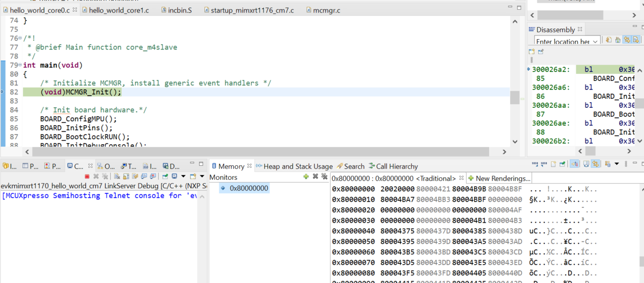
Task: Export memory contents from Memory view
Action: [543, 163]
